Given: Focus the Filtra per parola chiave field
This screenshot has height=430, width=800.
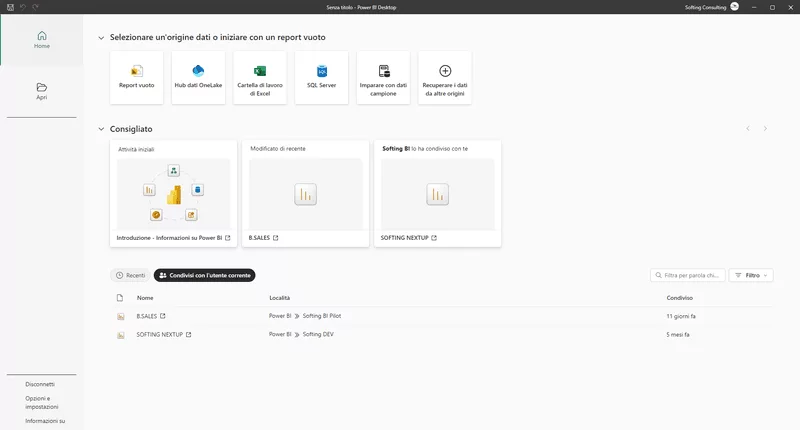Looking at the screenshot, I should 688,275.
